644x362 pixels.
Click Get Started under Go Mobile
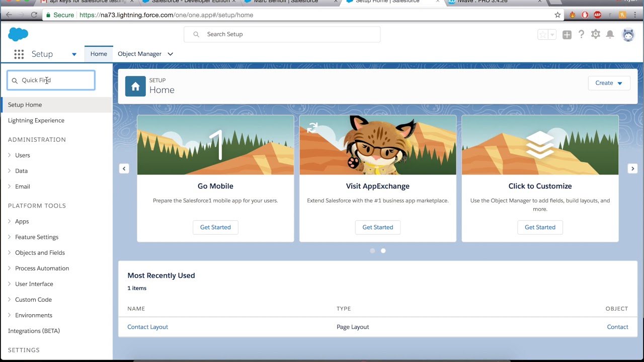click(215, 227)
